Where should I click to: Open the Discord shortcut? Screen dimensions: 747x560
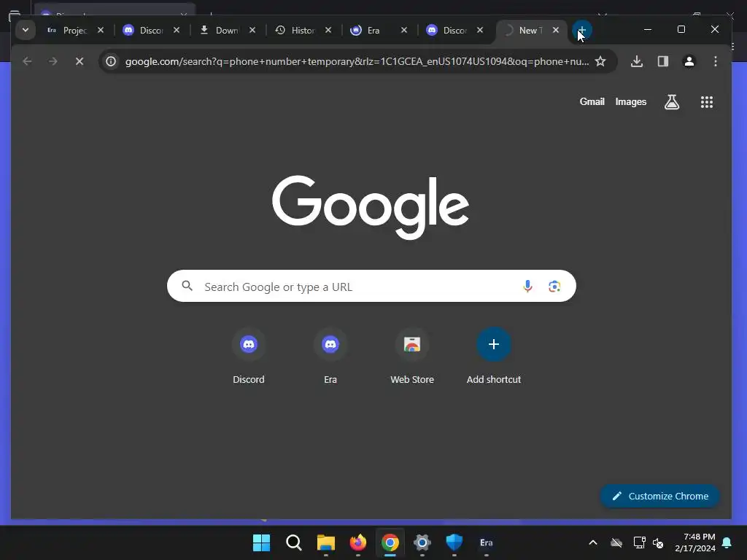coord(248,356)
